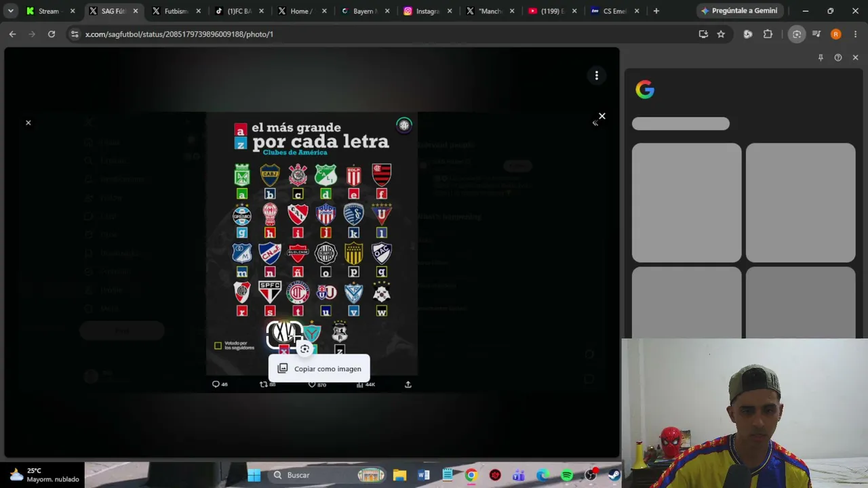Viewport: 868px width, 488px height.
Task: Switch to the Bayern tab
Action: click(363, 11)
